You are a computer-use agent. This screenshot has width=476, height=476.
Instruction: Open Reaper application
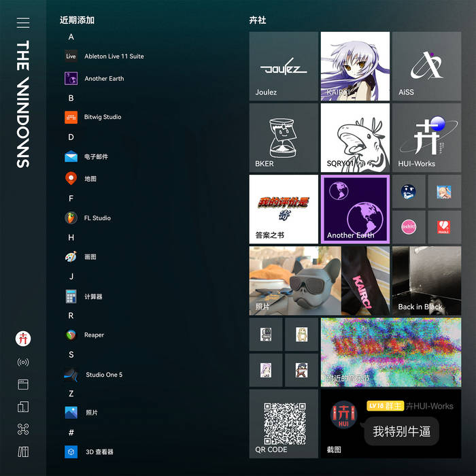click(84, 335)
